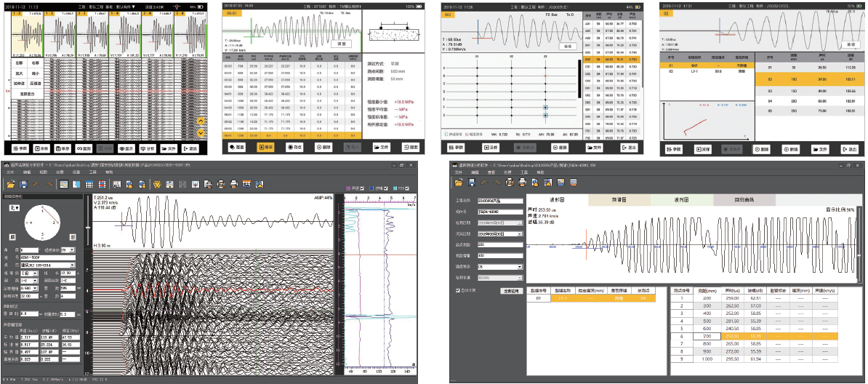Tap yellow down-arrow circle on six-waveform screen
Viewport: 868px width, 384px height.
pos(201,132)
